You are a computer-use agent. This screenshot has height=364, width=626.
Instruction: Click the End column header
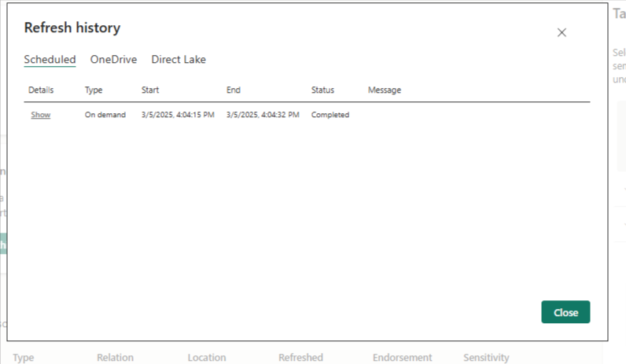pyautogui.click(x=234, y=90)
